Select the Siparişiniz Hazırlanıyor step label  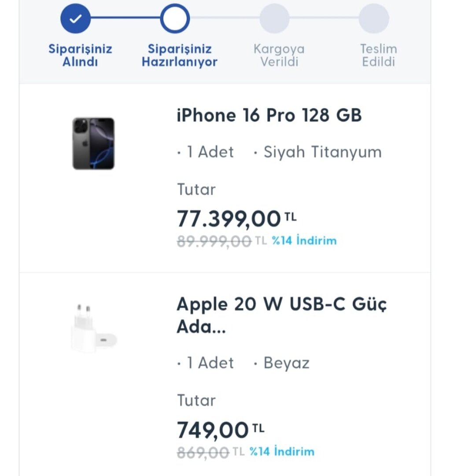coord(180,55)
